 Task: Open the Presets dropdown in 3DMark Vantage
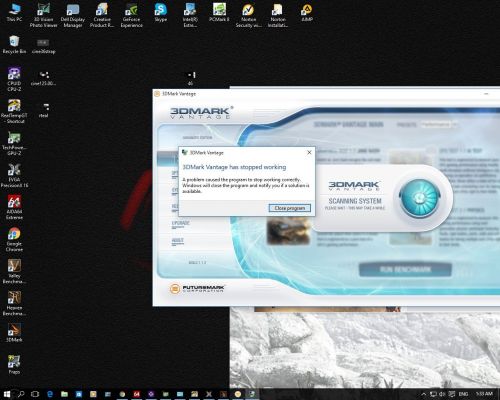(x=438, y=124)
